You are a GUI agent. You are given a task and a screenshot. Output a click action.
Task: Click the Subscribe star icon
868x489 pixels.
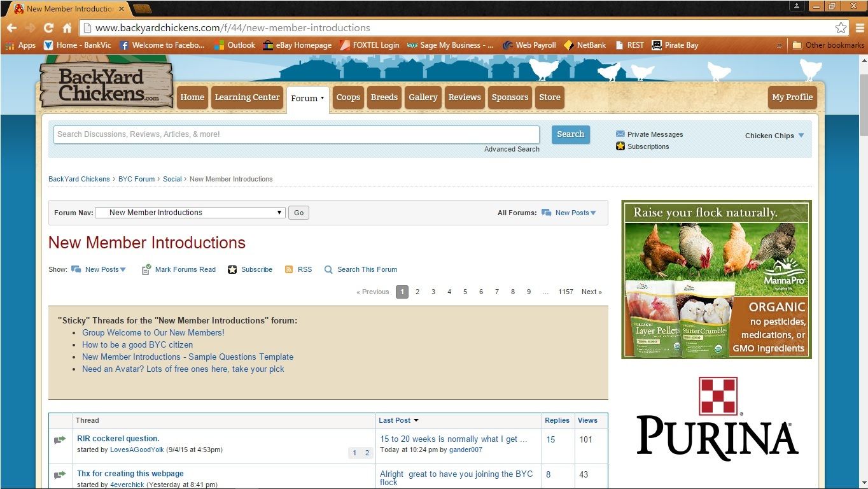232,269
